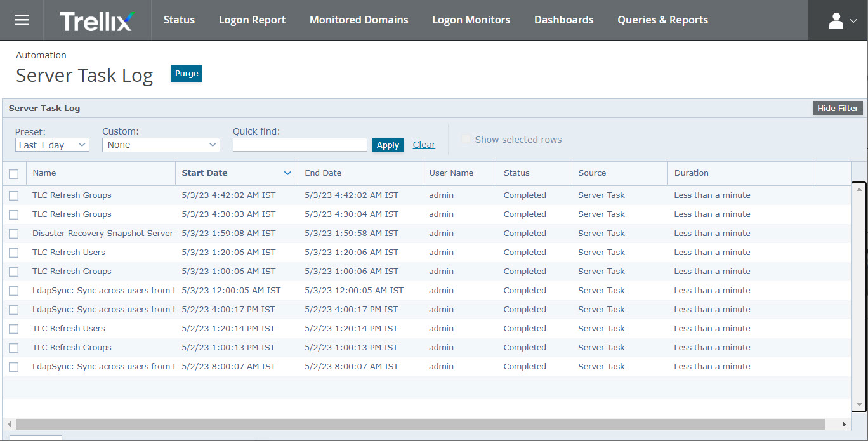Open the Status menu

click(179, 20)
